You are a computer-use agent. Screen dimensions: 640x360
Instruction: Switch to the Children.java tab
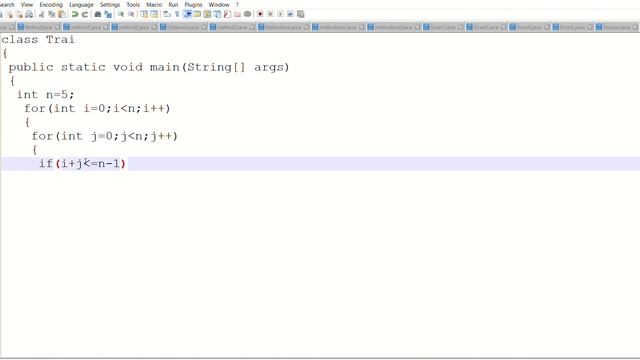[183, 27]
